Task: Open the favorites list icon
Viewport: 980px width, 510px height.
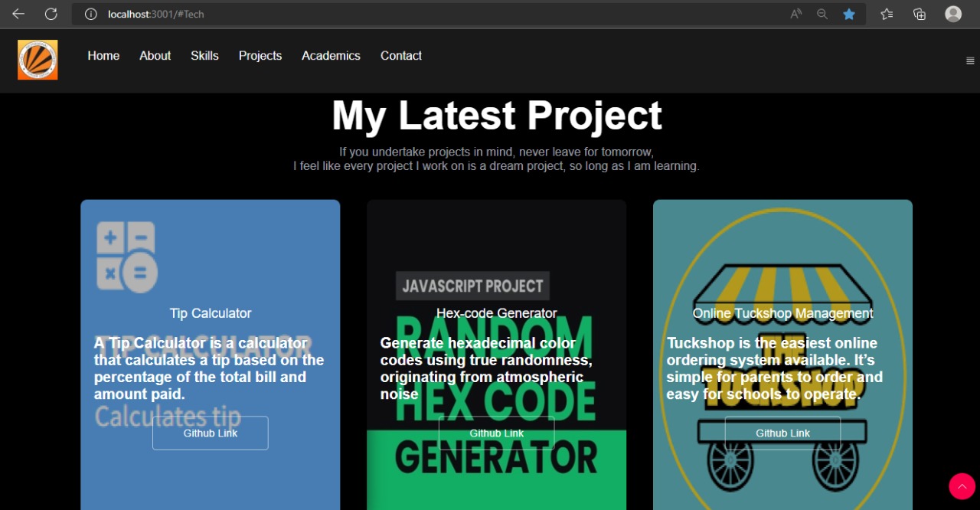Action: (887, 14)
